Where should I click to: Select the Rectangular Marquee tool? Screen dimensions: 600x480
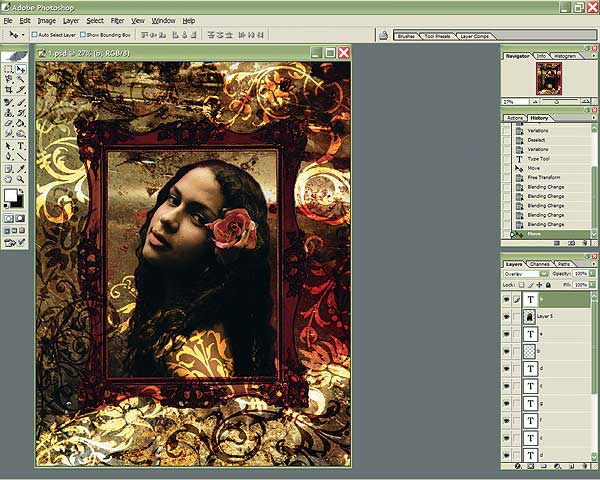coord(9,70)
